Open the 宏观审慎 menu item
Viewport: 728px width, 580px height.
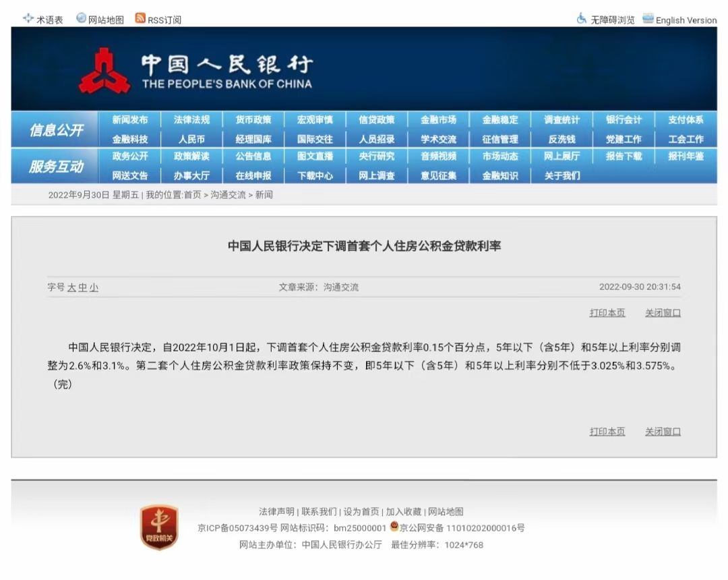click(315, 120)
